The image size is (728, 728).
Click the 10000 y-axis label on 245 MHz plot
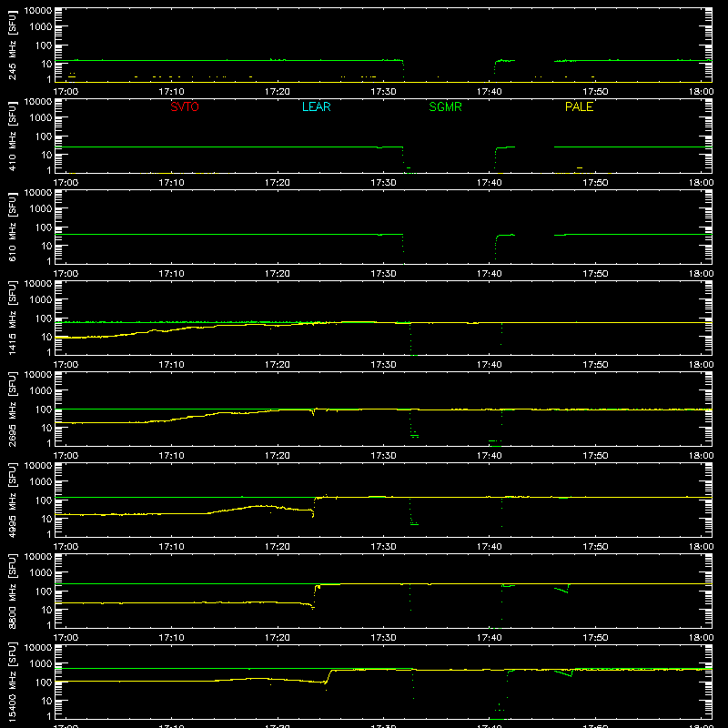pos(38,11)
